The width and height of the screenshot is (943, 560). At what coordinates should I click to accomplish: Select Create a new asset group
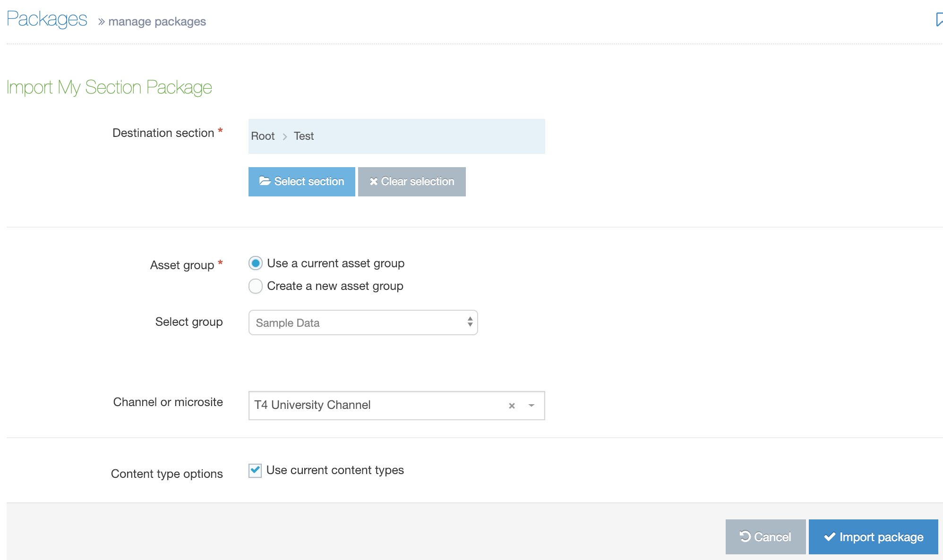(x=256, y=286)
